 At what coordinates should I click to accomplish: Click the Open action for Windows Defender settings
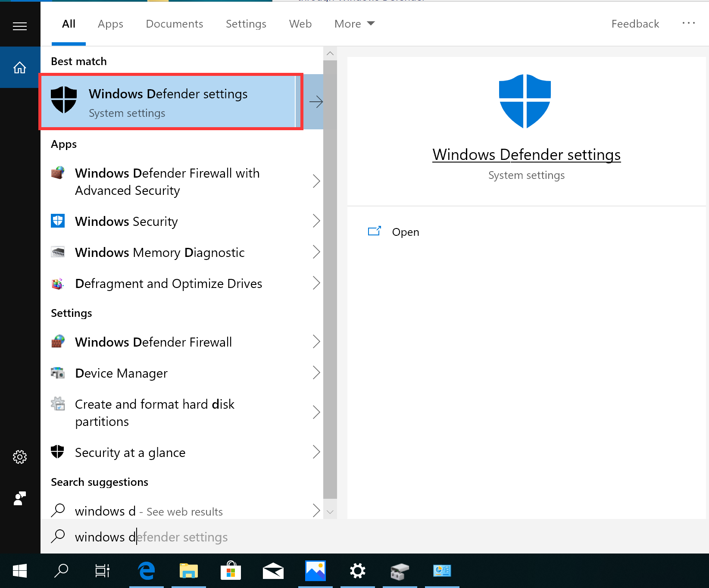pyautogui.click(x=405, y=232)
